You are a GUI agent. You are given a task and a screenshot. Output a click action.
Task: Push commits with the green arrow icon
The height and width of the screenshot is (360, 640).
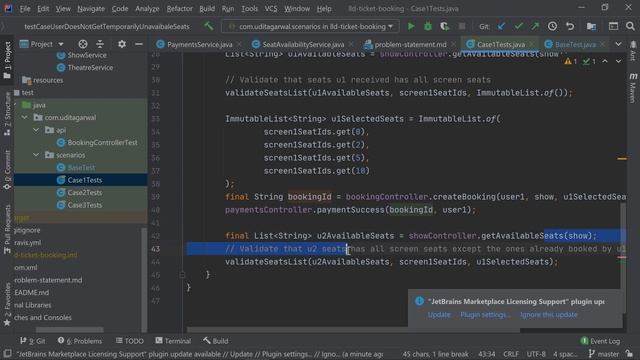point(535,27)
